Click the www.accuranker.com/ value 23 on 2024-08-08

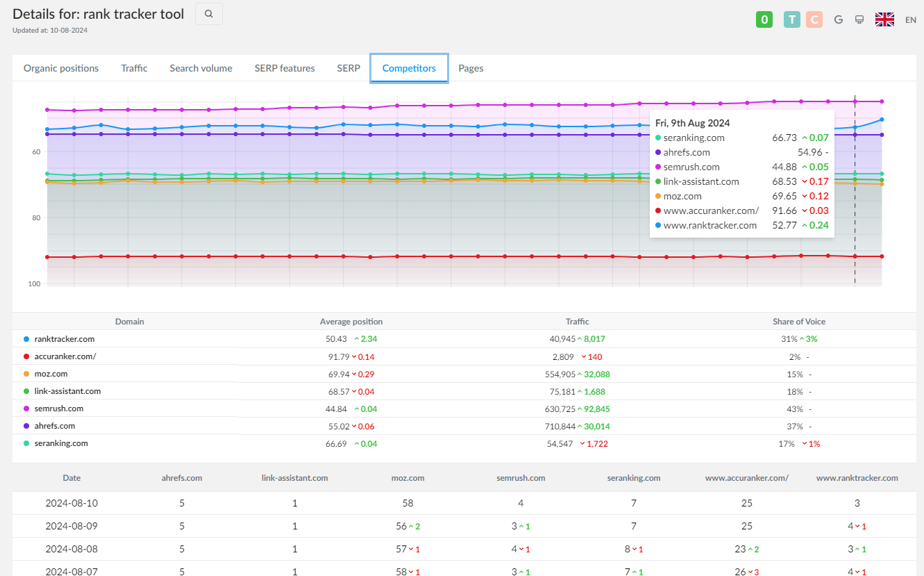click(x=739, y=549)
